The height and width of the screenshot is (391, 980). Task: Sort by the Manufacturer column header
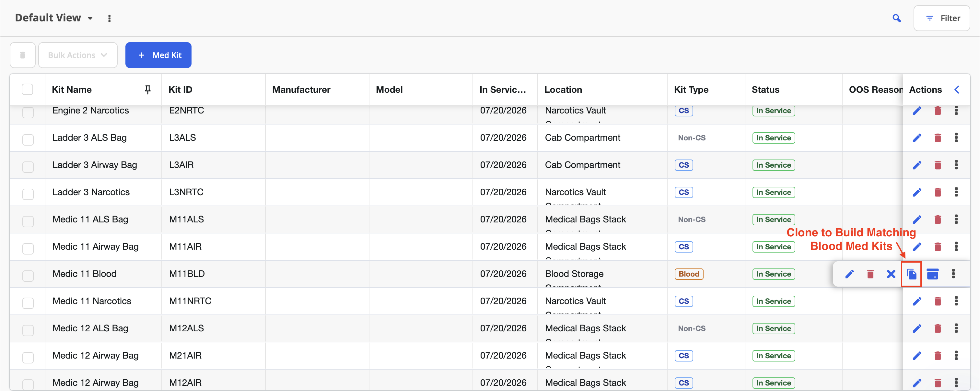pos(301,89)
